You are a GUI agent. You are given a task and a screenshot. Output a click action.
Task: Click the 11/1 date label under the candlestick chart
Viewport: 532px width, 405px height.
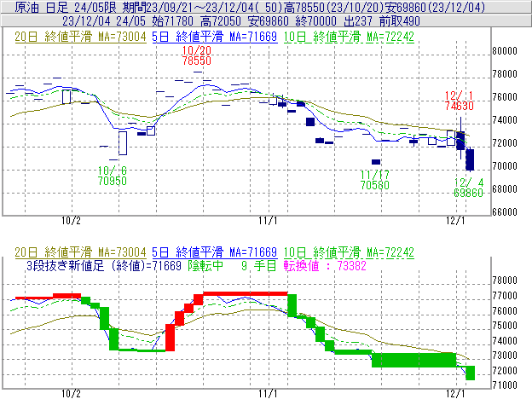tap(268, 221)
